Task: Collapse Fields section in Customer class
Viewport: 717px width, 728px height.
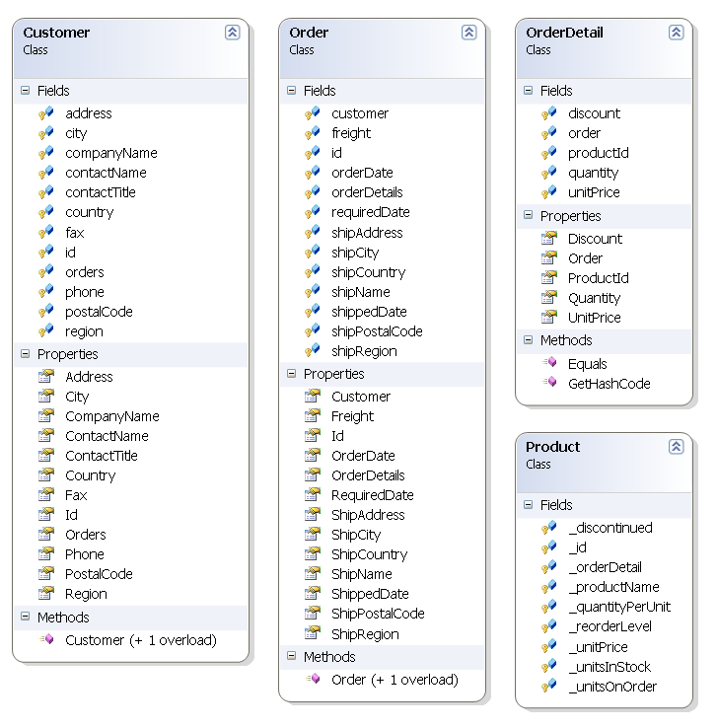Action: click(25, 91)
